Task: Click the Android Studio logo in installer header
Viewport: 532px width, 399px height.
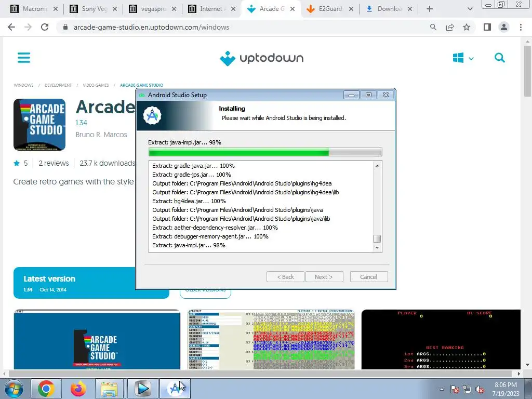Action: (x=152, y=116)
